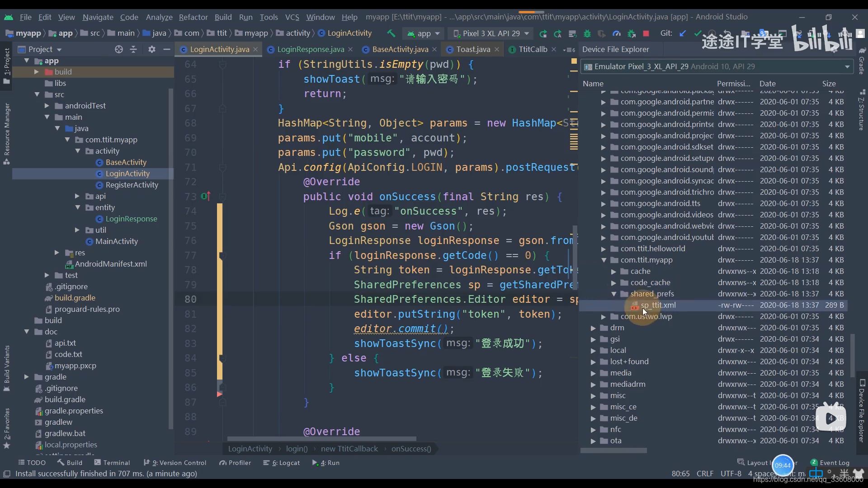
Task: Expand the cache folder in Device File Explorer
Action: tap(613, 271)
